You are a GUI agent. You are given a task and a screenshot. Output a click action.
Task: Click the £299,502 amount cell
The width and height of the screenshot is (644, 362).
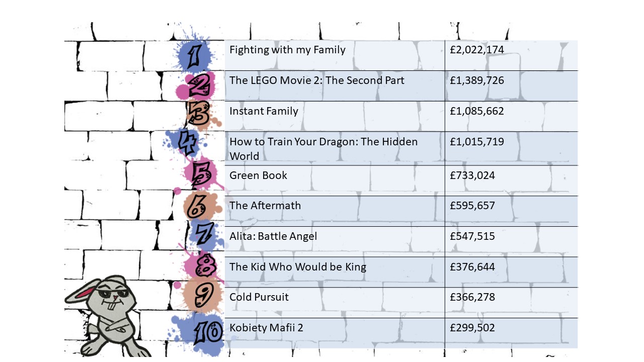pos(472,328)
